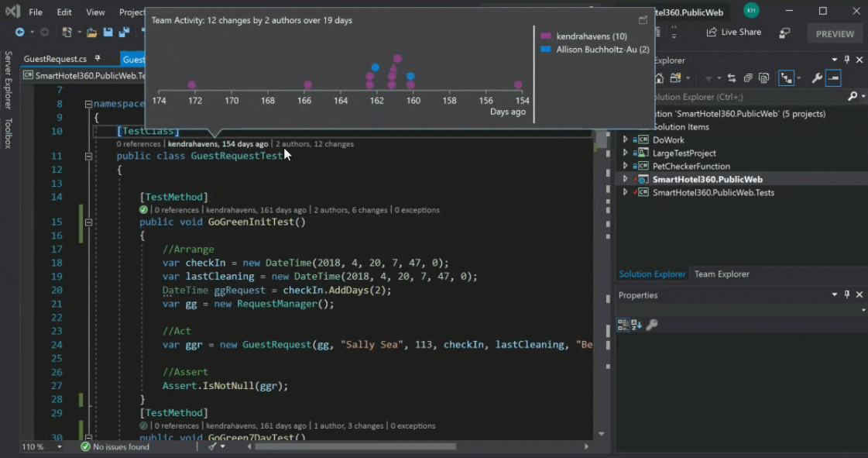
Task: Click the Navigate Backward arrow icon
Action: click(x=20, y=33)
